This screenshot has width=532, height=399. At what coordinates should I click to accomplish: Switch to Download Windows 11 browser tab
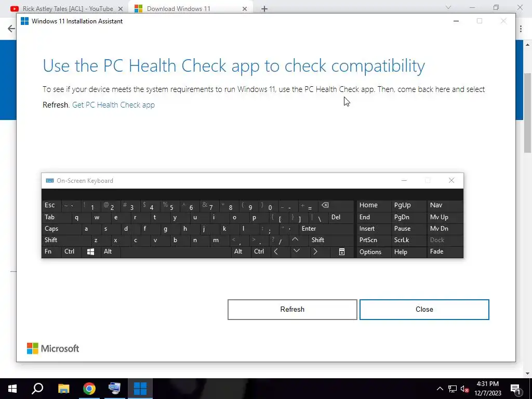tap(179, 9)
